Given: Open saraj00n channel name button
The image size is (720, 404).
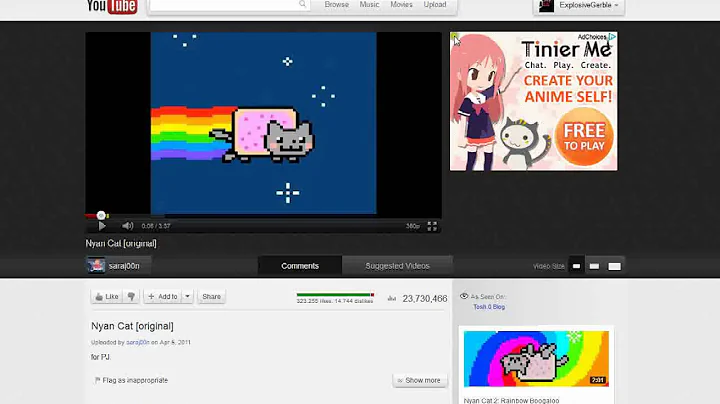Looking at the screenshot, I should coord(124,266).
